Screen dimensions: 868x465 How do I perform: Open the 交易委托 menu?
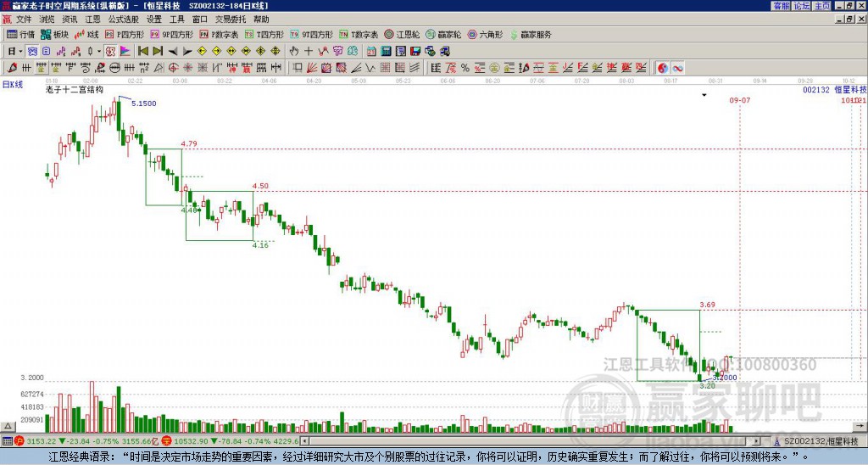click(231, 20)
